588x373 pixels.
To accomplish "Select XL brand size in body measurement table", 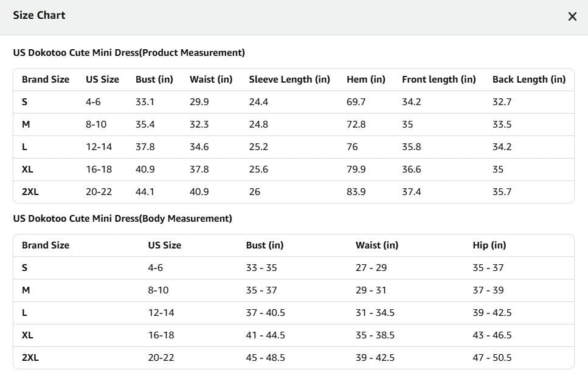I will point(27,335).
